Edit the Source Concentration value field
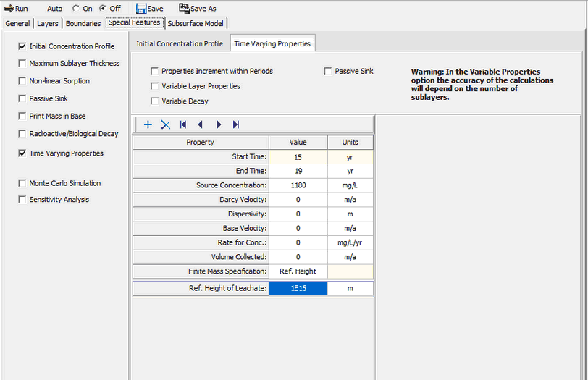Image resolution: width=588 pixels, height=380 pixels. pos(298,185)
